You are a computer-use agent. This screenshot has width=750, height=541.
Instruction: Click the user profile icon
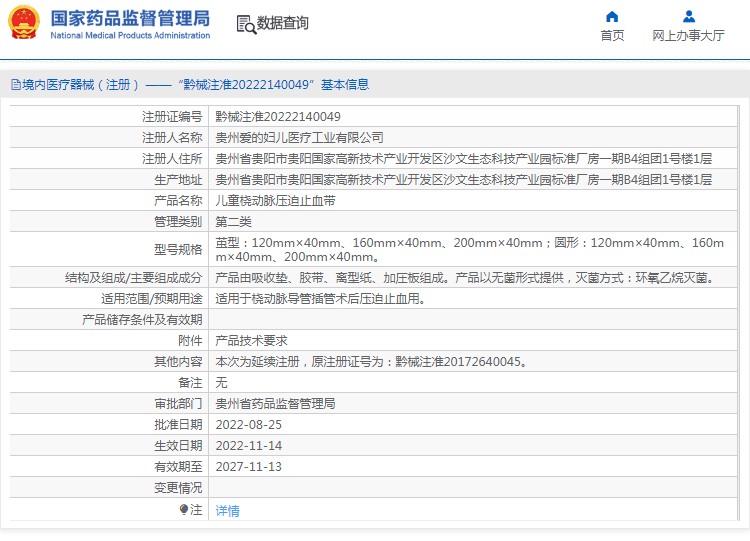tap(688, 16)
